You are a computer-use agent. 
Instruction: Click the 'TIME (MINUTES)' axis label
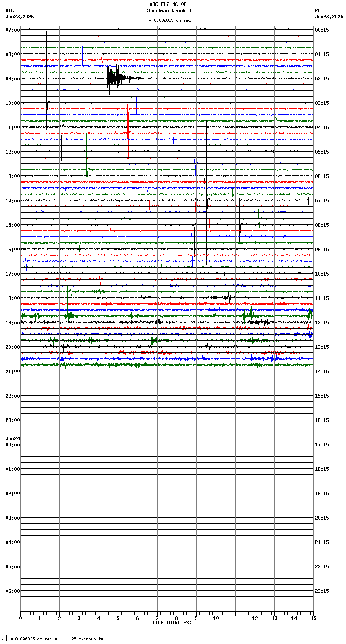tap(172, 623)
